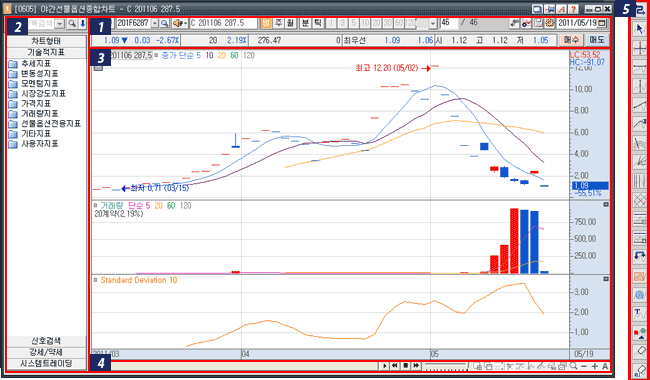Select the monthly (월) period toggle
Viewport: 650px width, 380px height.
coord(290,23)
